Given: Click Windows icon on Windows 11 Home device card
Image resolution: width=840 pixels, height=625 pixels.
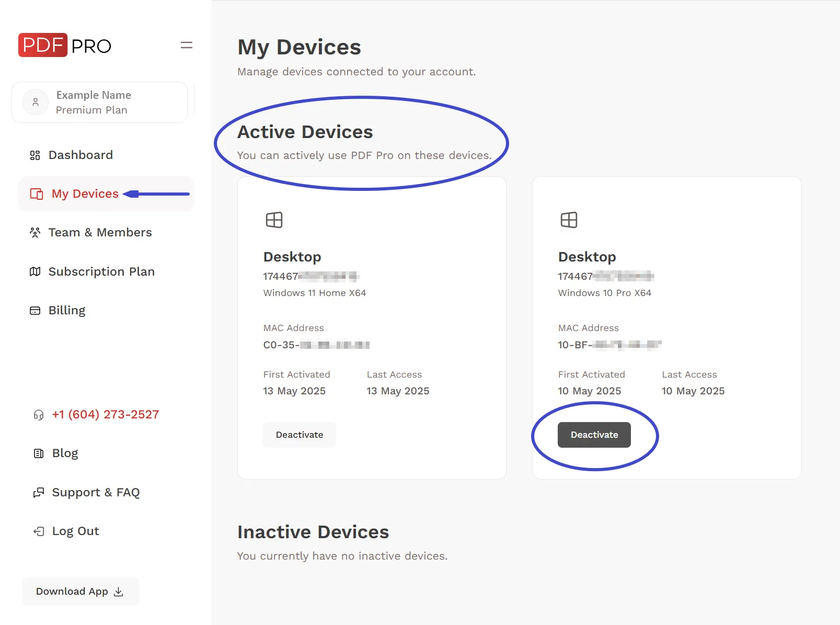Looking at the screenshot, I should (x=274, y=220).
